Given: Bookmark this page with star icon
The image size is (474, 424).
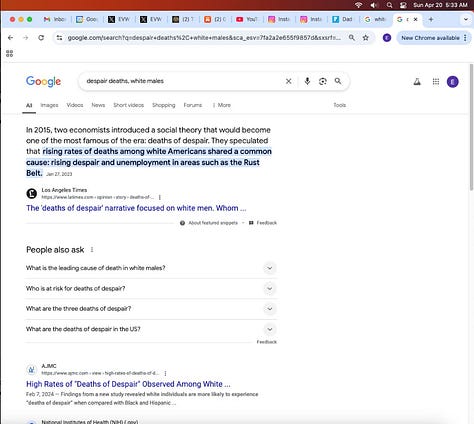Looking at the screenshot, I should click(x=366, y=38).
